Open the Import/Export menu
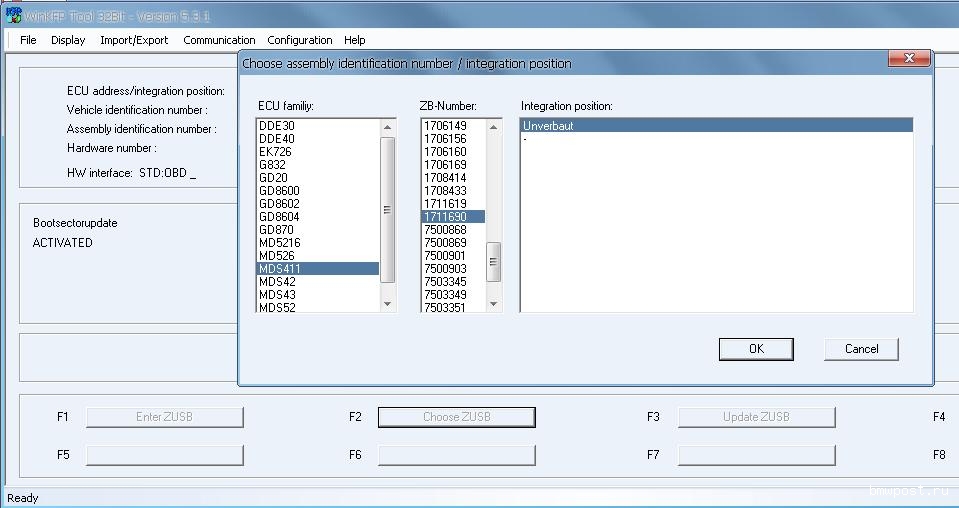 click(x=134, y=40)
